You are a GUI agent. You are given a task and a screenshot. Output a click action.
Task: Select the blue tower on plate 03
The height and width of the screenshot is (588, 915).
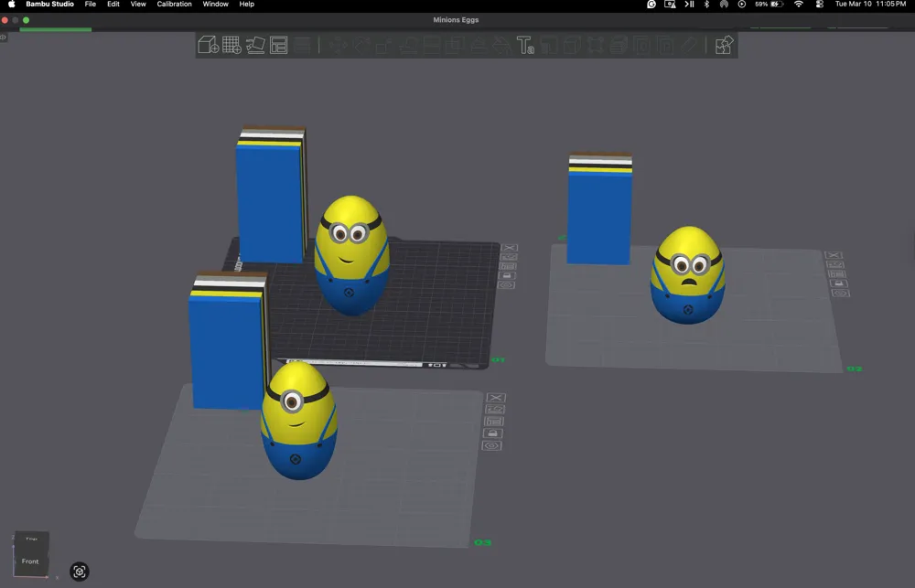coord(228,341)
